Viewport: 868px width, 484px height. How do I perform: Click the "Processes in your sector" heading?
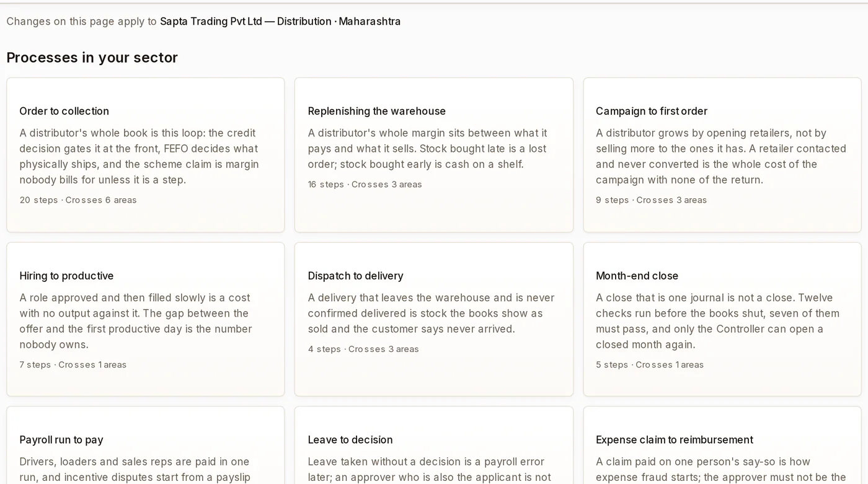(92, 58)
